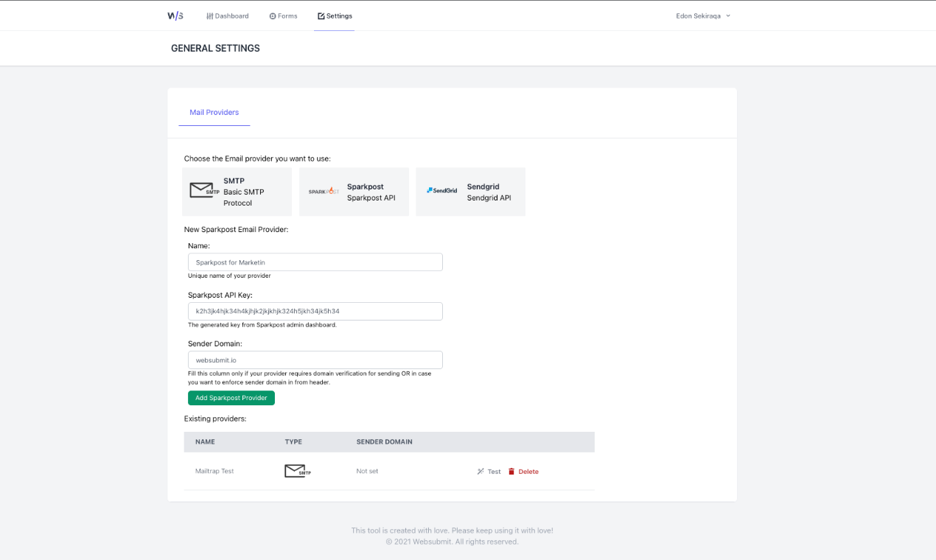Click the wrench icon next to Test

(479, 471)
